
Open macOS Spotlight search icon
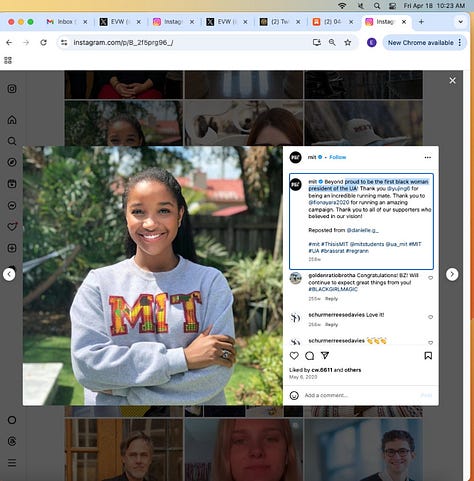click(x=377, y=6)
